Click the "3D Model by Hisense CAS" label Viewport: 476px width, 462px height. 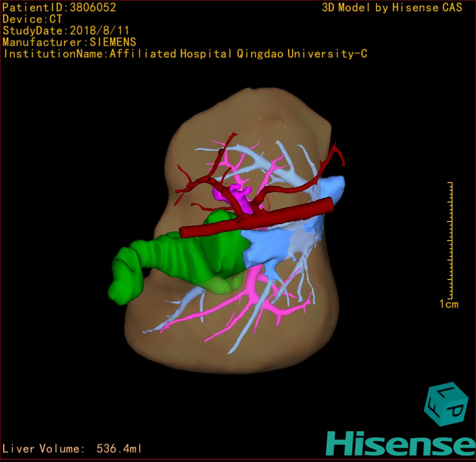tap(392, 8)
